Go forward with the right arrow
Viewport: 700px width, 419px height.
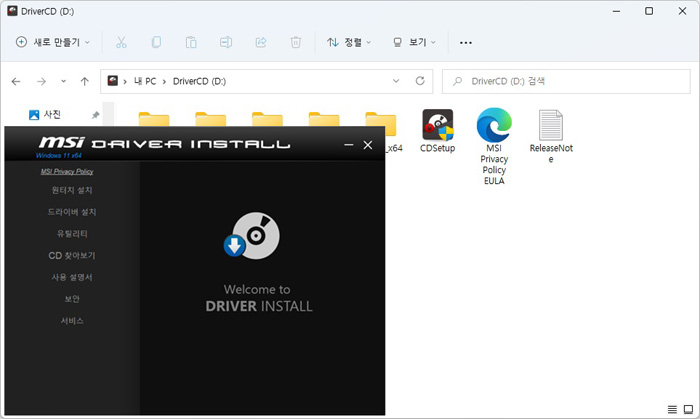[42, 81]
